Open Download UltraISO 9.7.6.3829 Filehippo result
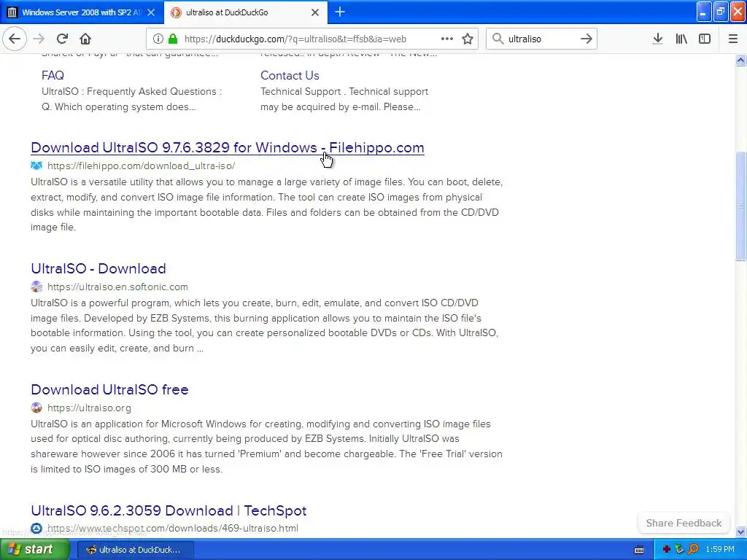 click(228, 147)
